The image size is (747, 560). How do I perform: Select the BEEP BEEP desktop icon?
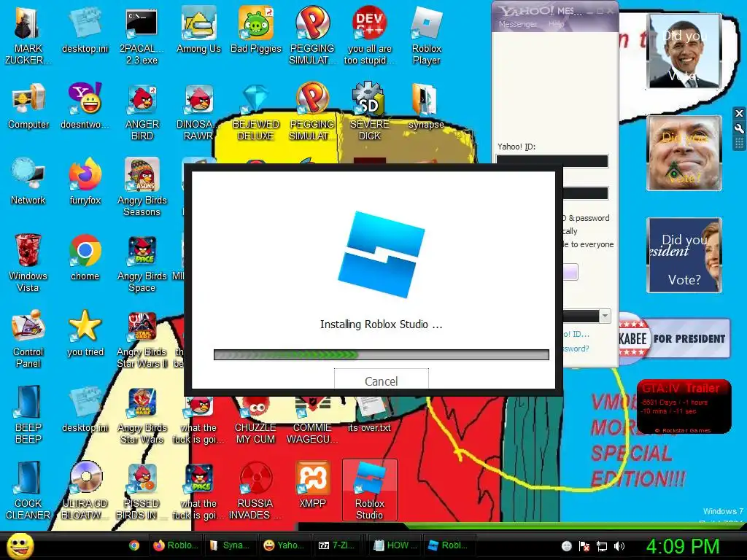point(28,414)
